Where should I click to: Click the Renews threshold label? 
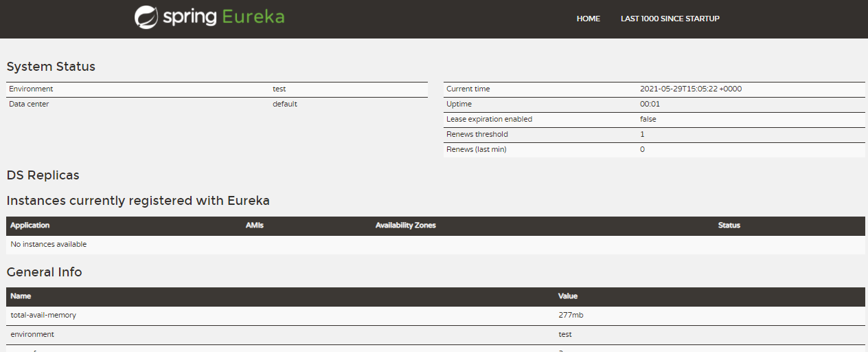coord(477,135)
